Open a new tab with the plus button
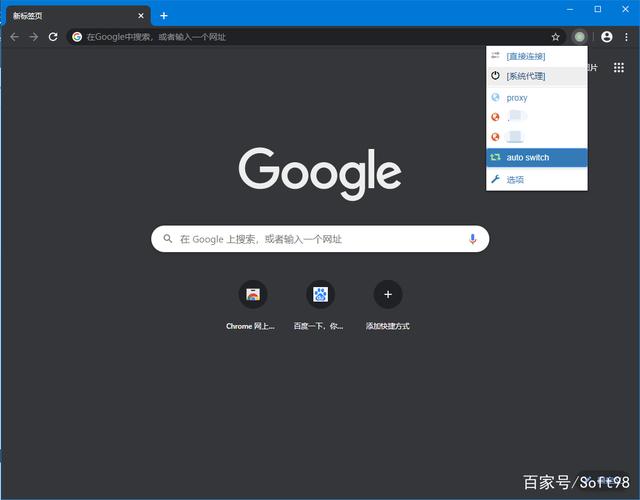This screenshot has width=640, height=500. (x=164, y=16)
